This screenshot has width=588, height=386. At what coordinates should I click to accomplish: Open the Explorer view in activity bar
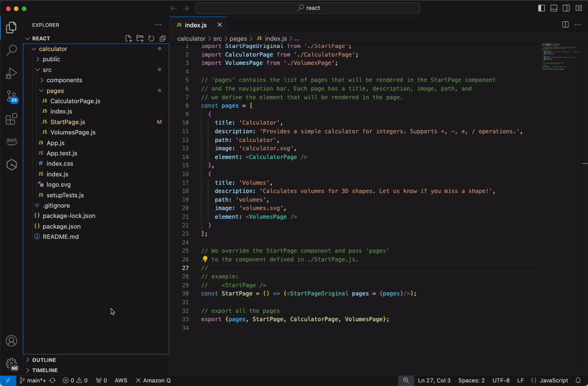[11, 27]
